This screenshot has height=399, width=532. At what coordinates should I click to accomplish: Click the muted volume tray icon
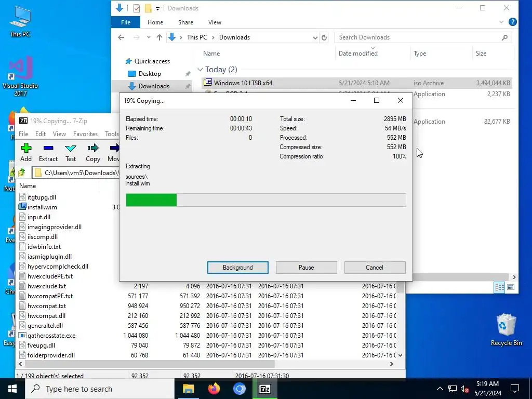[465, 389]
